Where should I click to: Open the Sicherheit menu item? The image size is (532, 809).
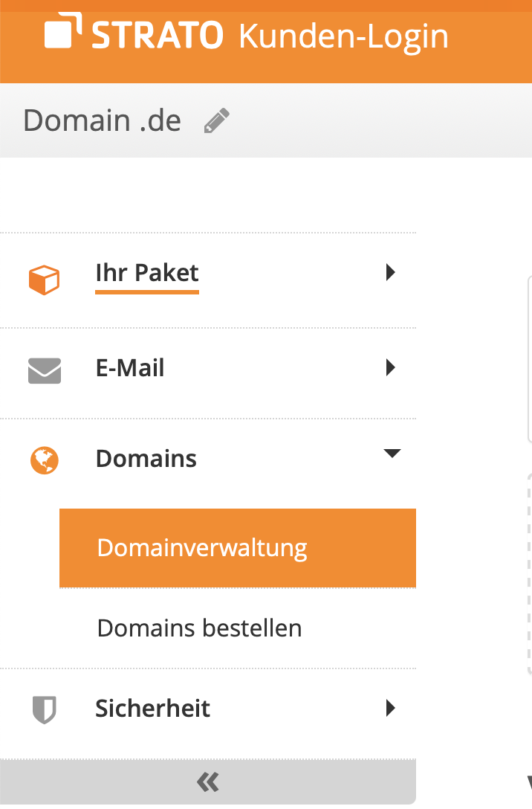coord(152,709)
